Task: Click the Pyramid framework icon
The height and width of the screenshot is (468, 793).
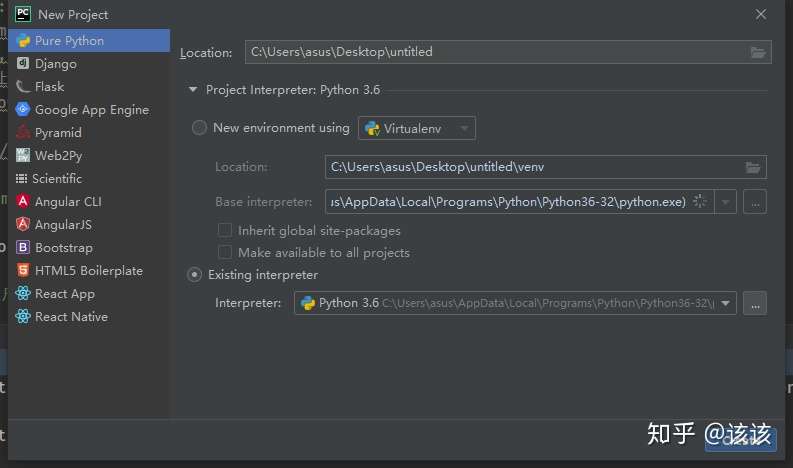Action: pyautogui.click(x=24, y=133)
